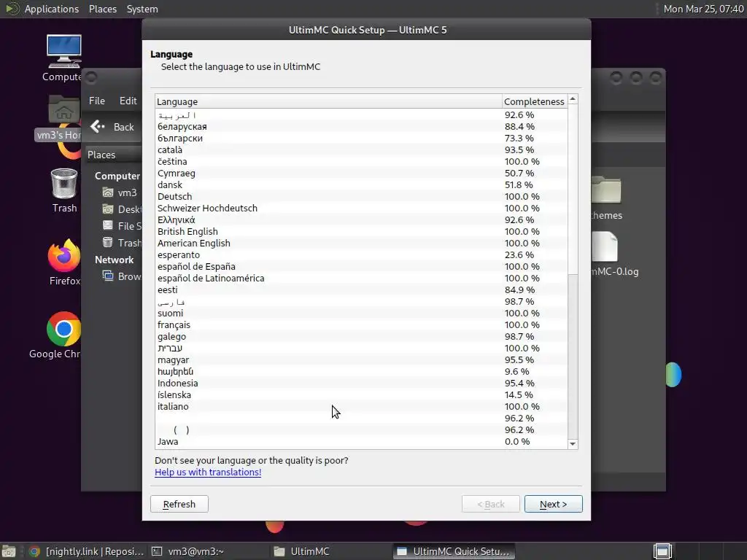Click the language list scroll up arrow
Viewport: 747px width, 560px height.
click(x=573, y=99)
